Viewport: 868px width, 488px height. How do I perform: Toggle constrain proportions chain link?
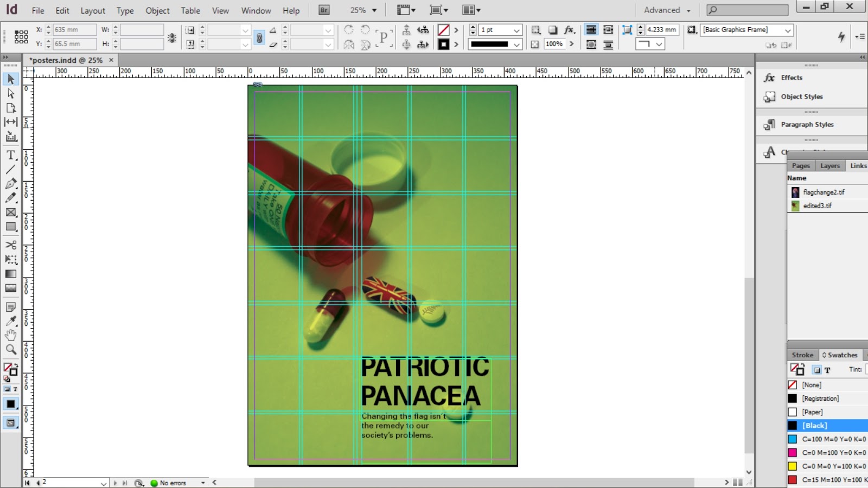tap(259, 37)
